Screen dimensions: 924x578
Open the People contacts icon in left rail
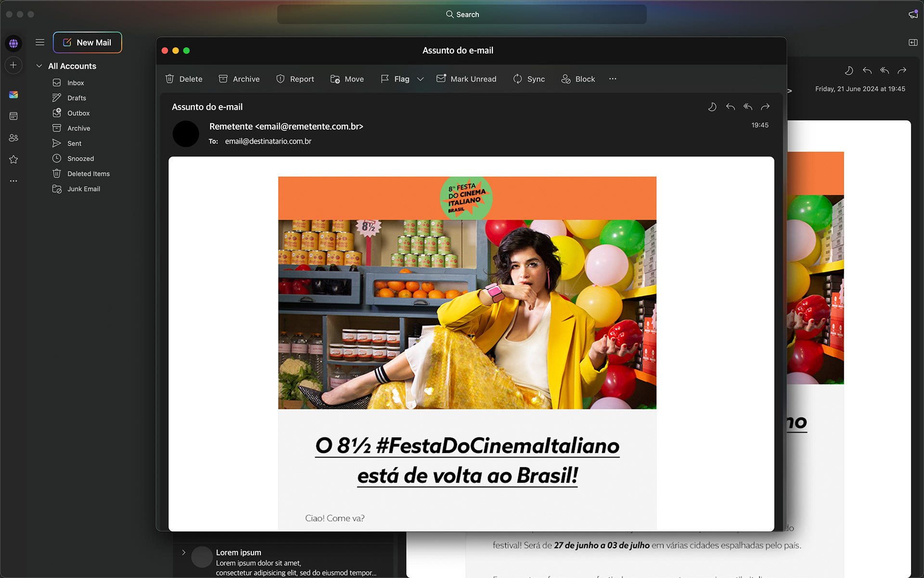click(13, 138)
